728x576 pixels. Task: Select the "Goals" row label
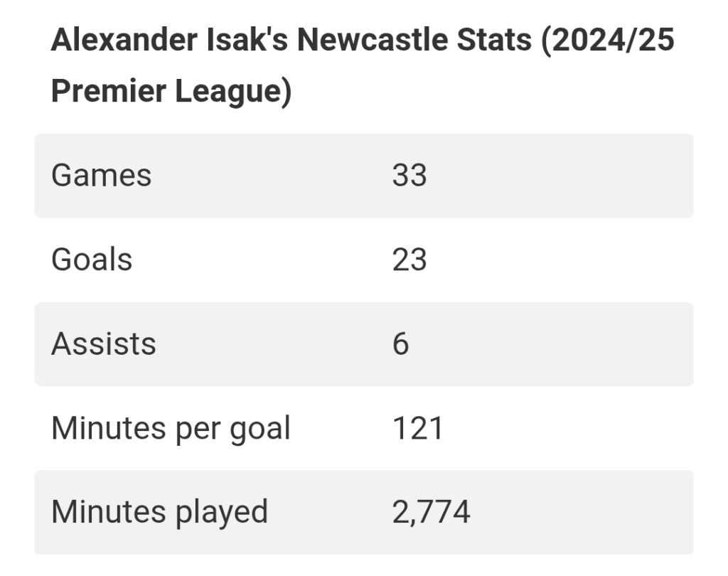(x=92, y=260)
